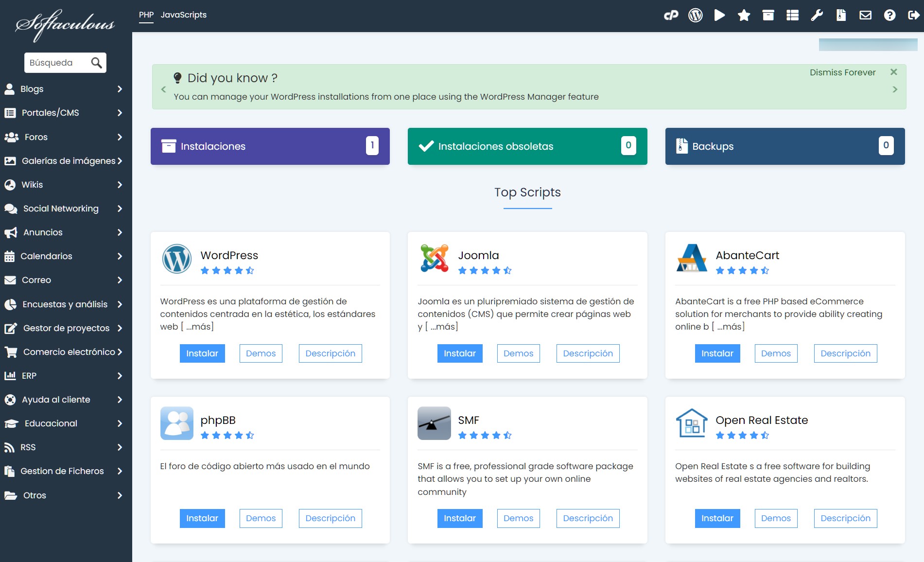Open settings using the wrench icon
Image resolution: width=924 pixels, height=562 pixels.
click(x=817, y=15)
